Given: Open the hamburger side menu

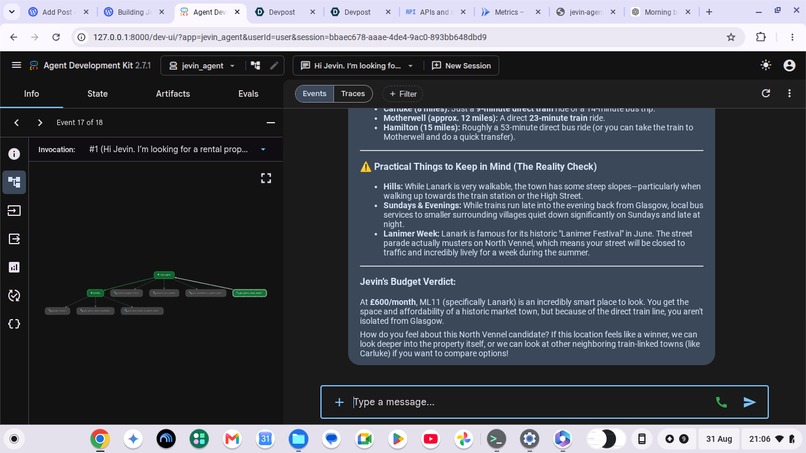Looking at the screenshot, I should pos(16,65).
